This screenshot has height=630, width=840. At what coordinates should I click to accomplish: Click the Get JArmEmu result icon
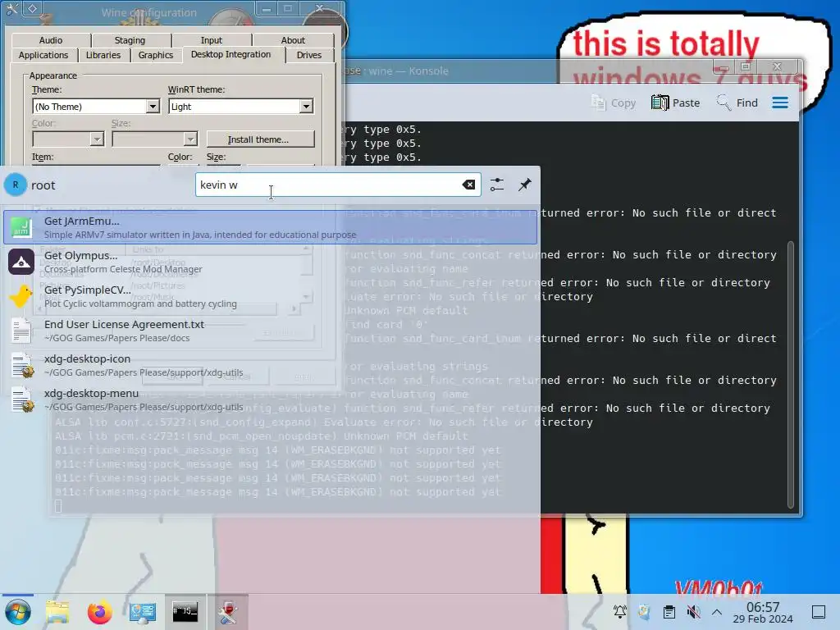click(21, 228)
